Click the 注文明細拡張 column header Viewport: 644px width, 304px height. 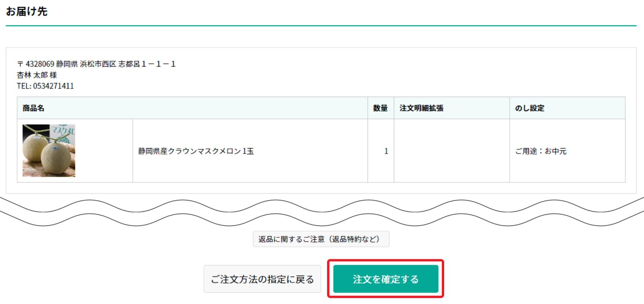point(452,108)
